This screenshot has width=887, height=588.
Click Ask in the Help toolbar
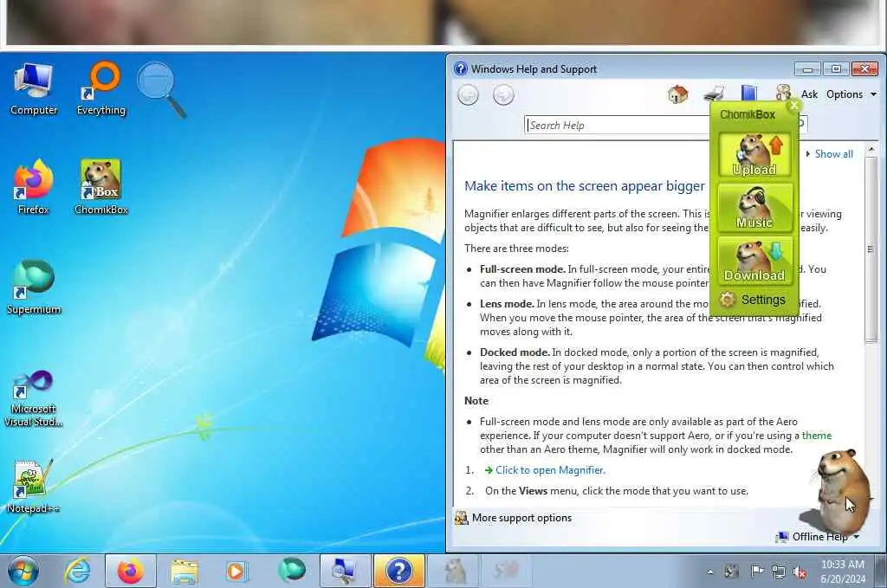pyautogui.click(x=809, y=94)
